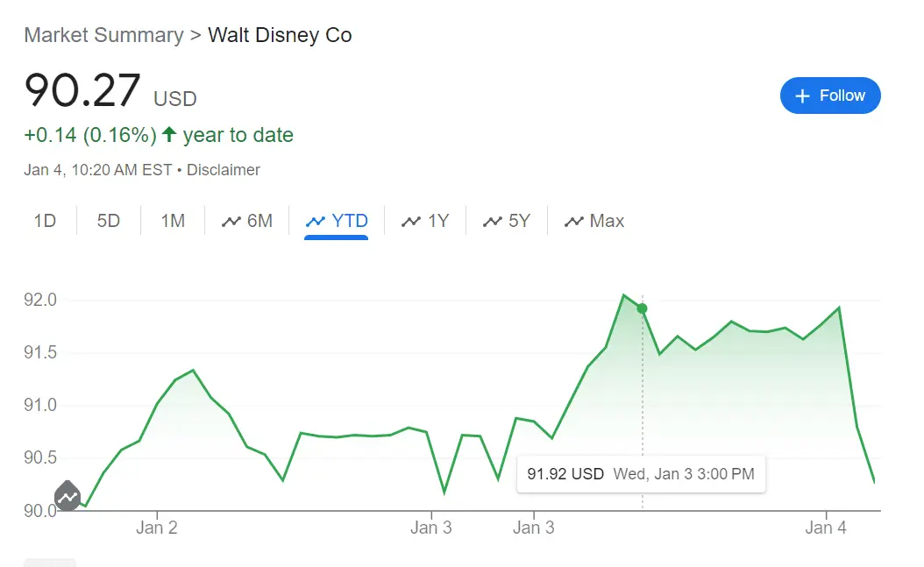Screen dimensions: 924x567
Task: Click the gray chart badge icon
Action: [68, 497]
